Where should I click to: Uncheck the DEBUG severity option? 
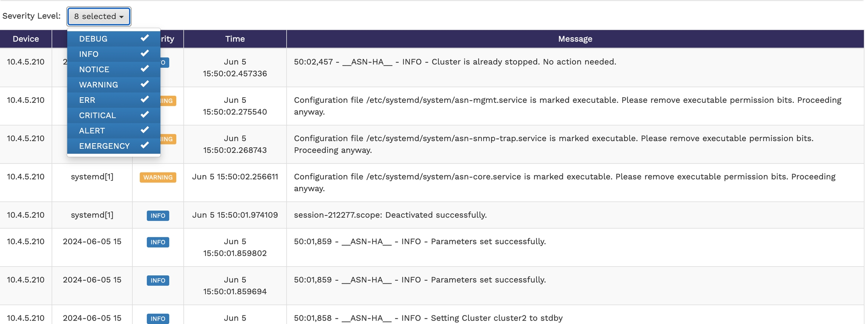[113, 39]
